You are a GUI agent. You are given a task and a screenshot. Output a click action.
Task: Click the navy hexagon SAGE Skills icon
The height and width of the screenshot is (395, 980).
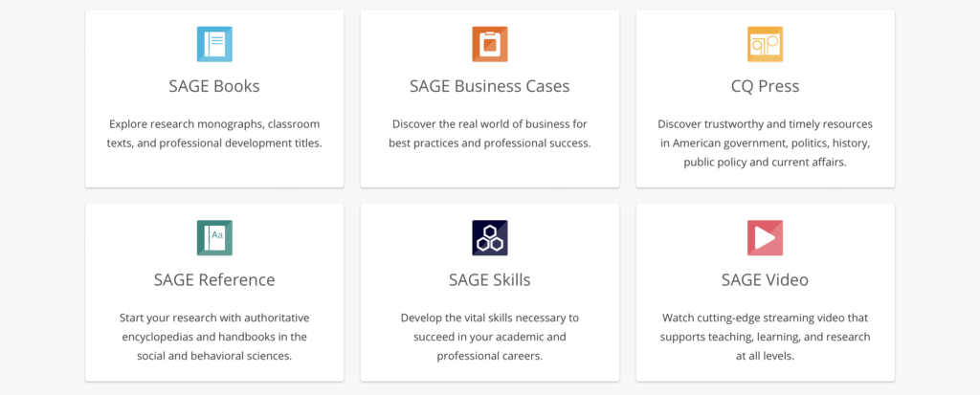[489, 237]
